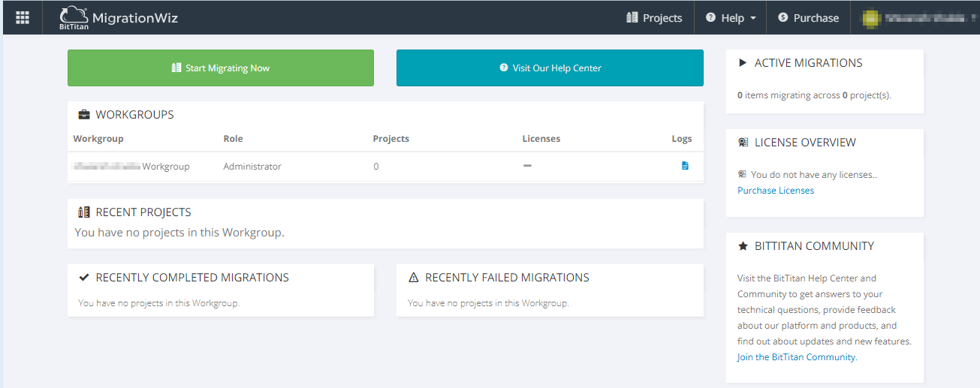Click the Licenses column header
The height and width of the screenshot is (388, 980).
click(x=541, y=139)
